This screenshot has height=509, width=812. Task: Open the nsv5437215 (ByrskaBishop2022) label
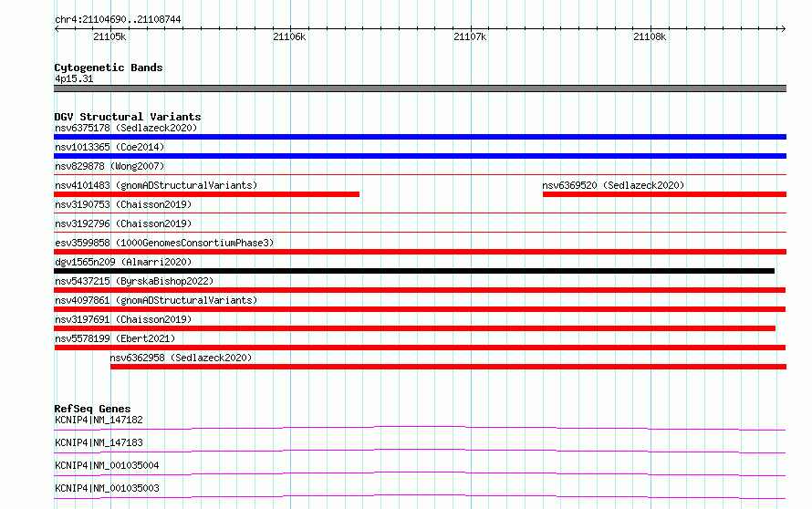coord(134,281)
